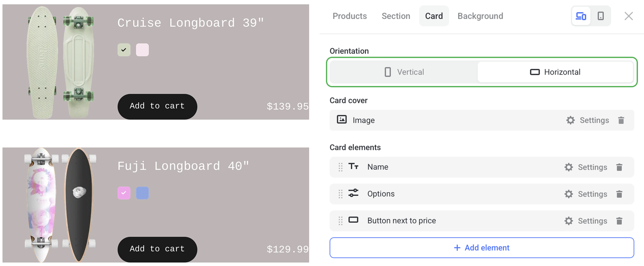Switch to the Products tab

click(350, 16)
